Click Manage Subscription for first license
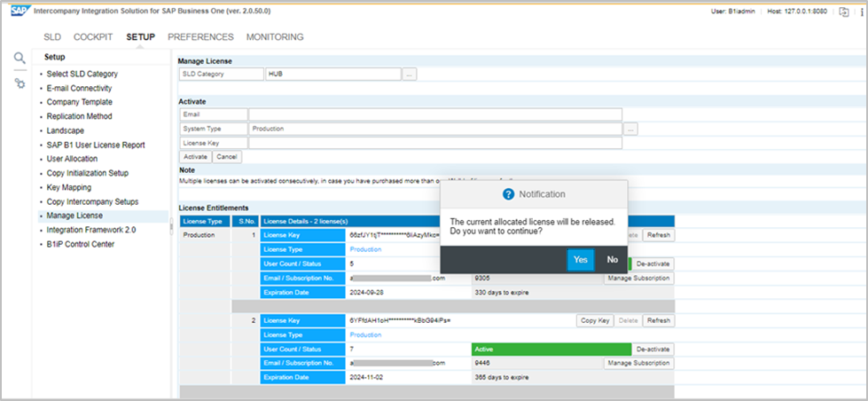 click(x=638, y=279)
